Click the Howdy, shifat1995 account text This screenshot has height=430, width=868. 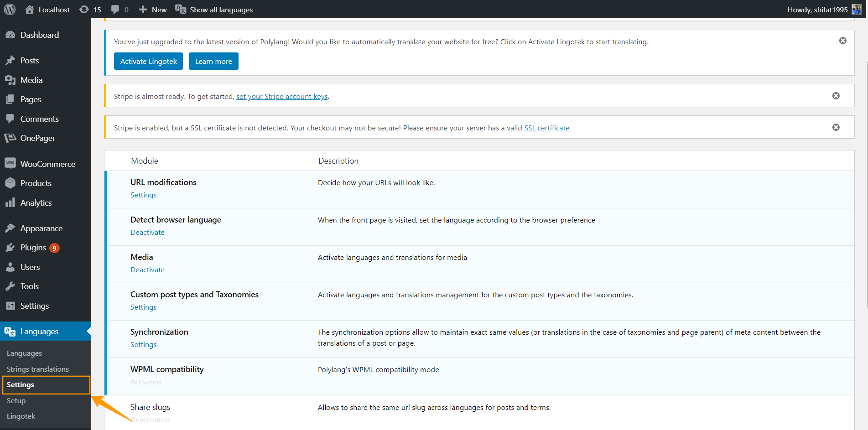[x=817, y=10]
